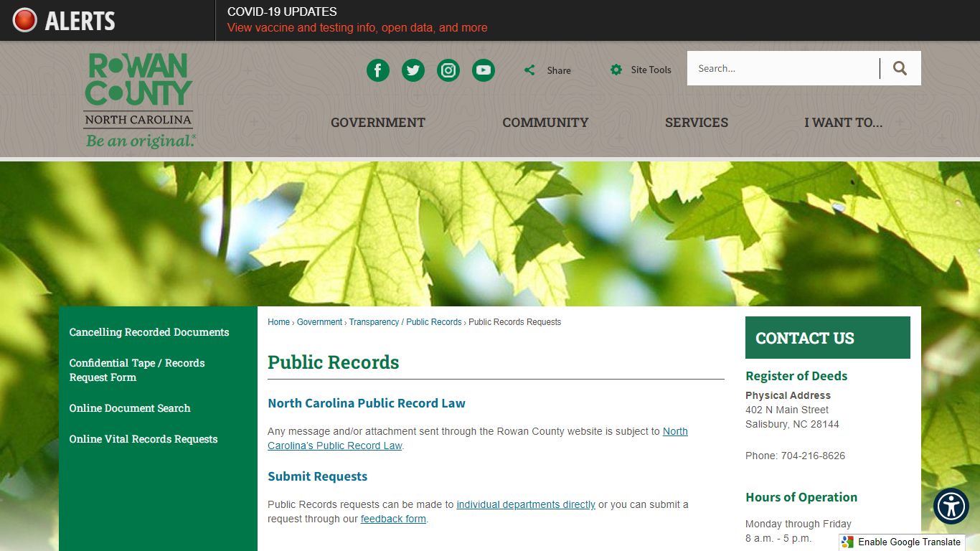The image size is (980, 551).
Task: Open Cancelling Recorded Documents sidebar link
Action: [x=149, y=332]
